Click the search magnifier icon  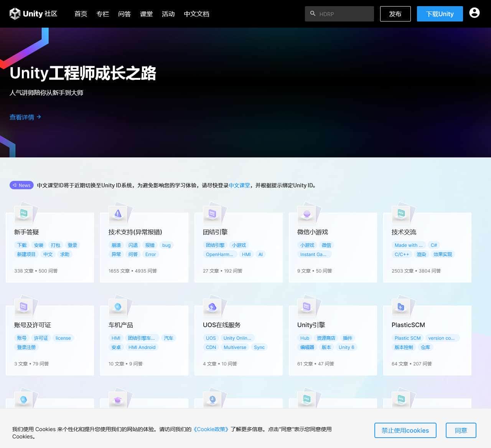click(313, 13)
